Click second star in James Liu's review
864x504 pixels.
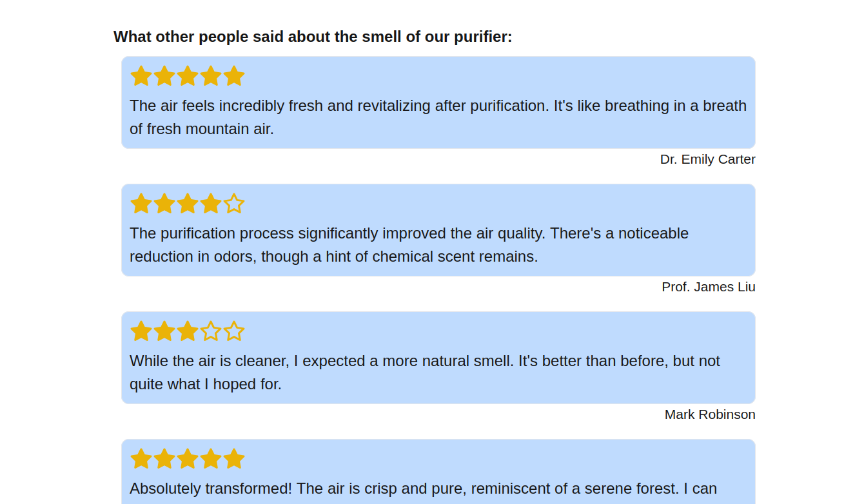(164, 204)
